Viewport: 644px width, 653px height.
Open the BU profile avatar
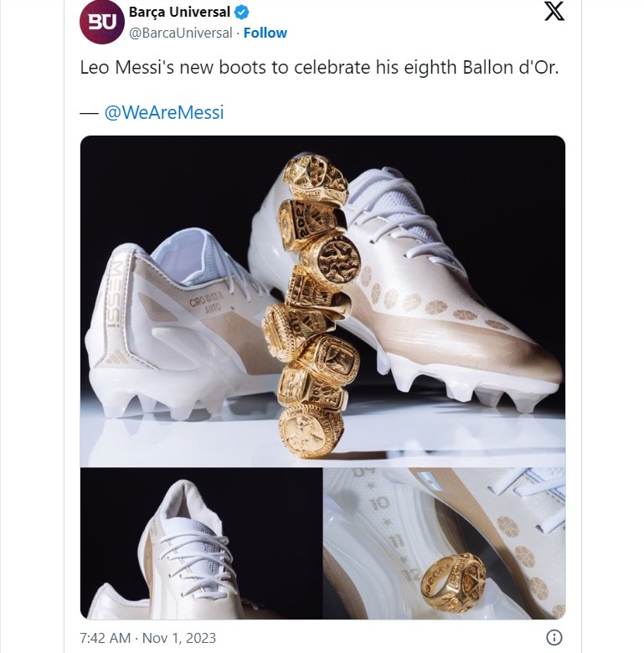point(100,22)
